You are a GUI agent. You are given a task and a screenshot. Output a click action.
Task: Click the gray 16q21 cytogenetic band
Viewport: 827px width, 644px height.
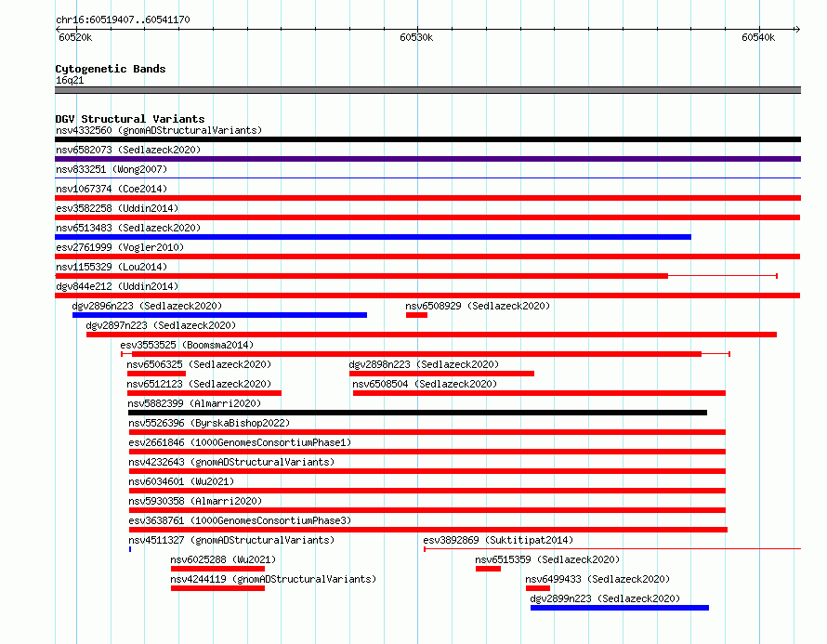click(427, 90)
